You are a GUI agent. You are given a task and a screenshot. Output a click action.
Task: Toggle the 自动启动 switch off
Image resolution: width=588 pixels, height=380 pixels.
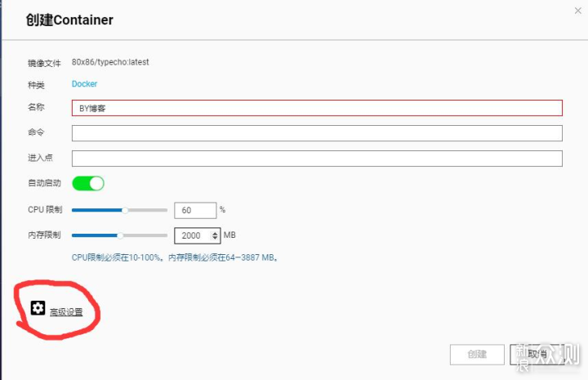[x=88, y=183]
